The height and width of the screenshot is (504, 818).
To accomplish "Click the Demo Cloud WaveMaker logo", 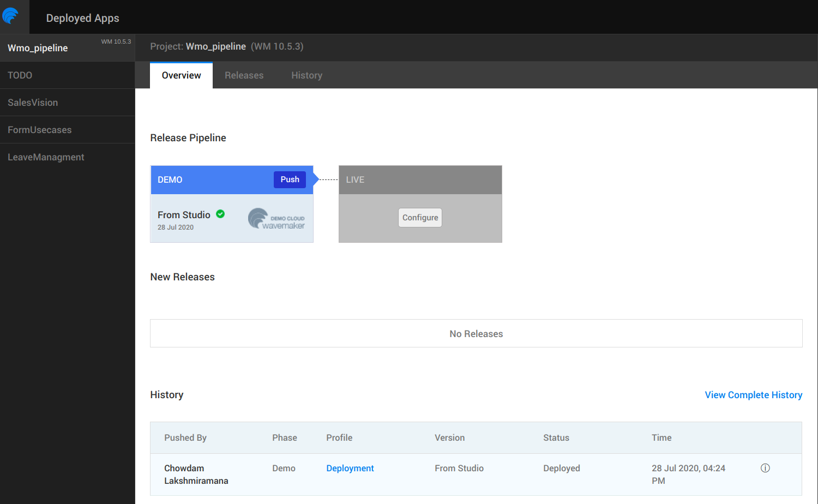I will pos(276,219).
